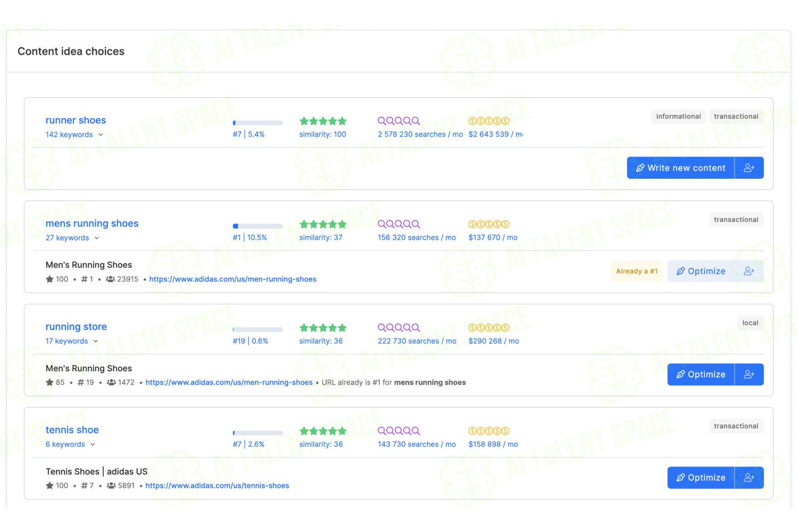This screenshot has height=532, width=798.
Task: Click search volume magnifier icons for running store
Action: 399,328
